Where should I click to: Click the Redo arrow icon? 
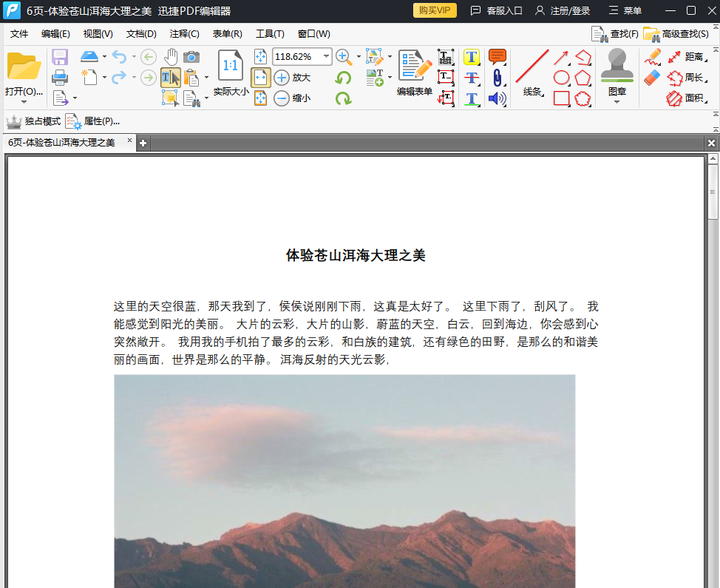tap(119, 77)
